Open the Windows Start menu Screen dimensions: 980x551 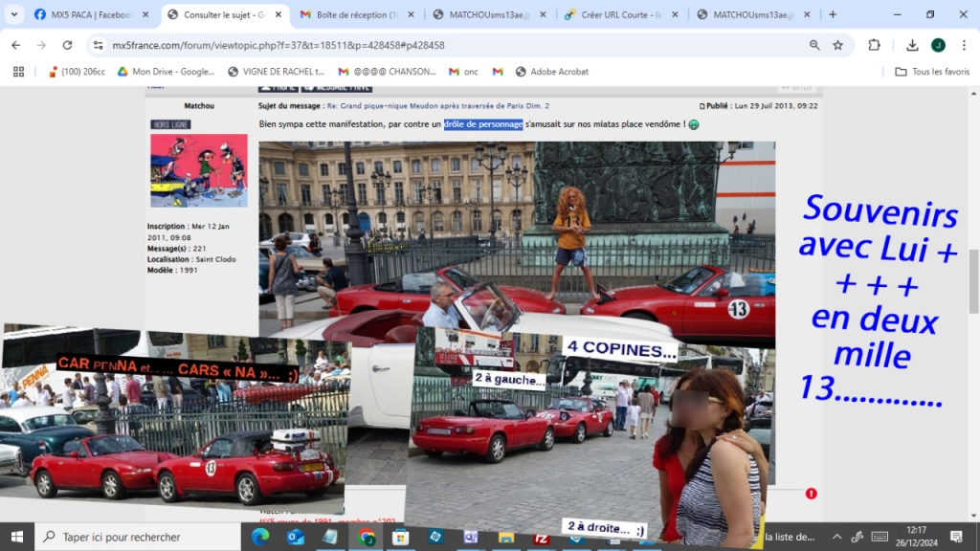(x=17, y=537)
